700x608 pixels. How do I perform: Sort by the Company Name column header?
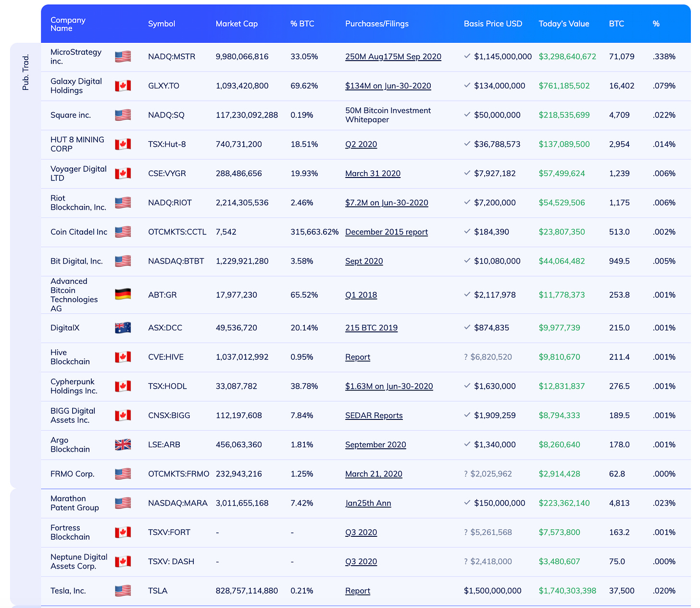(x=68, y=24)
